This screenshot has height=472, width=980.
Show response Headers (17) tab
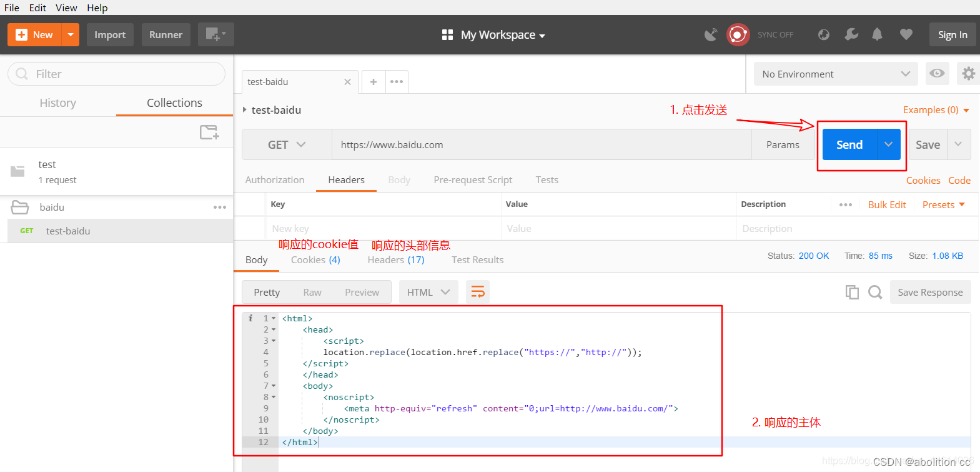396,260
